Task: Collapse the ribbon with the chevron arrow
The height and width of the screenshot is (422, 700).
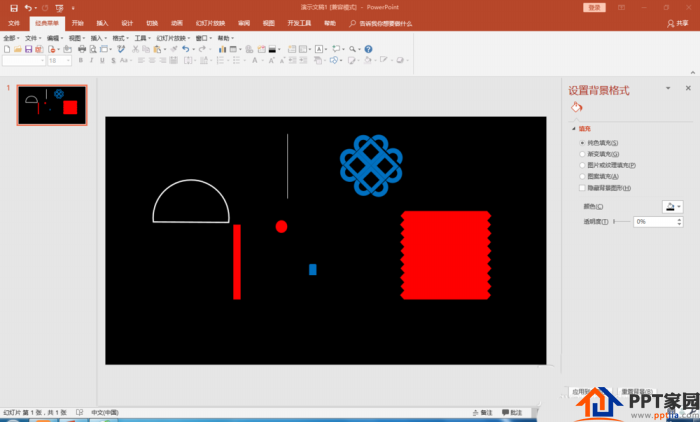Action: coord(692,72)
